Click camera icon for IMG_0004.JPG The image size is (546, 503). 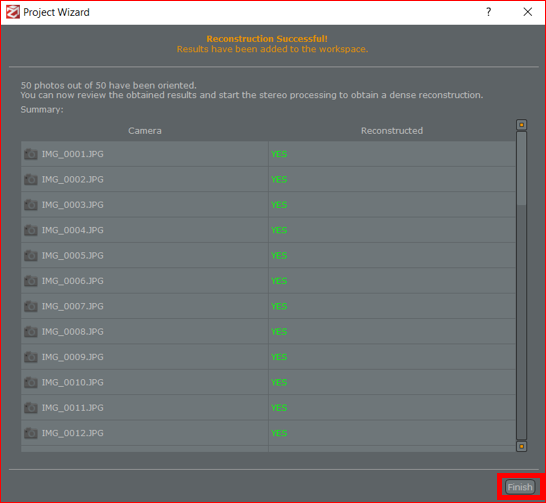[x=31, y=230]
